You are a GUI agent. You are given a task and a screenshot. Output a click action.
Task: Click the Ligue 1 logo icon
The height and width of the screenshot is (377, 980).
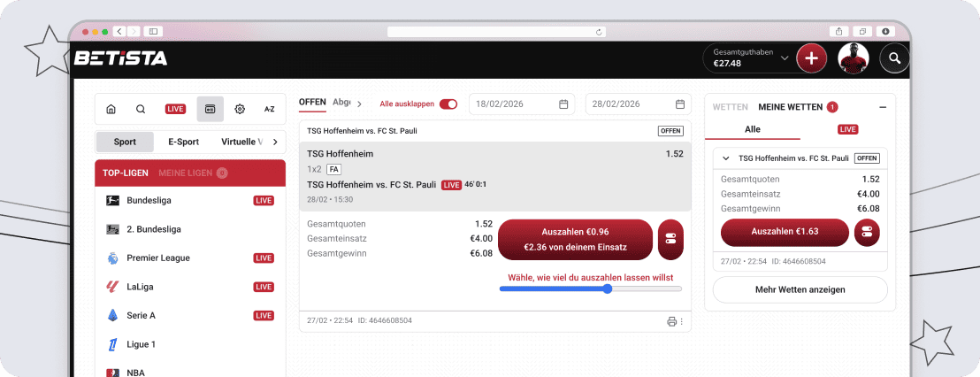112,344
